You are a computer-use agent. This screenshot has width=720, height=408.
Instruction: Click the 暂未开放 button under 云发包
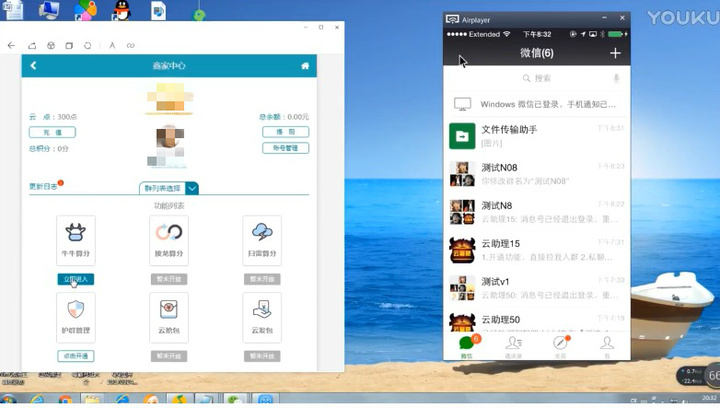click(x=262, y=356)
